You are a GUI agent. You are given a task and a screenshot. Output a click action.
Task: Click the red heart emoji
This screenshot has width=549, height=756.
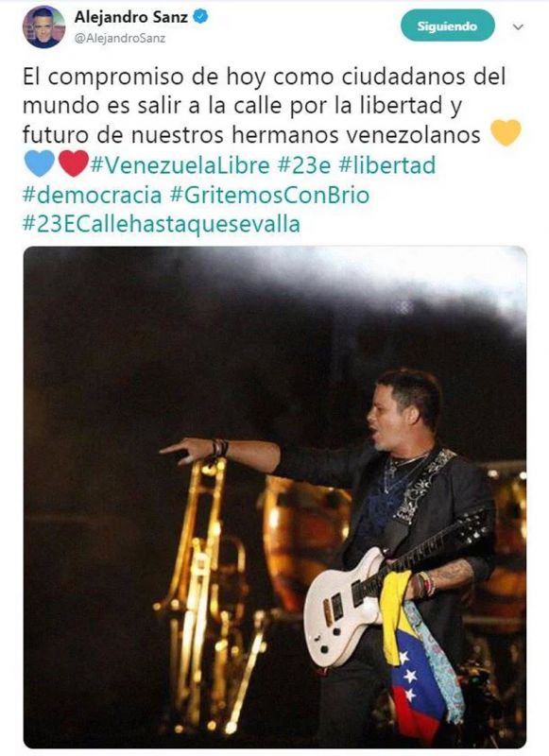tap(74, 163)
